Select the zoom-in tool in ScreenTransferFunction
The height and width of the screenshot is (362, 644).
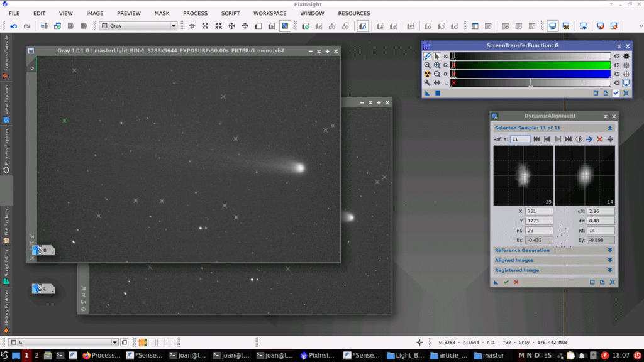coord(437,65)
